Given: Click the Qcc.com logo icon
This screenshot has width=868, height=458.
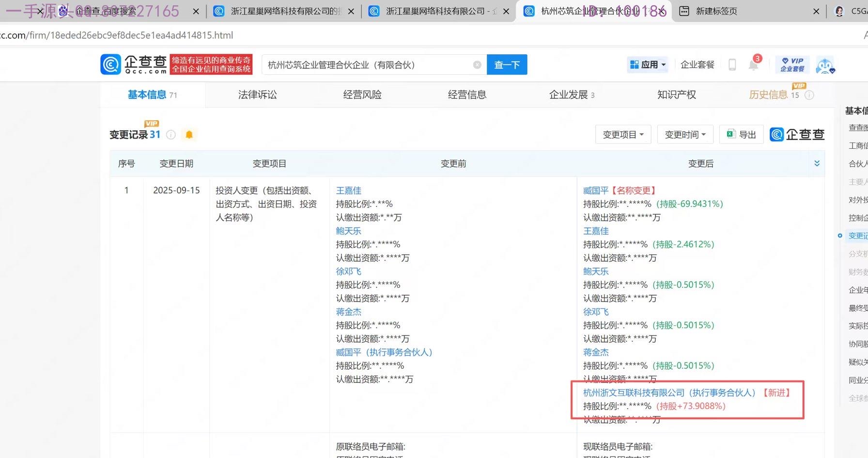Looking at the screenshot, I should coord(110,64).
